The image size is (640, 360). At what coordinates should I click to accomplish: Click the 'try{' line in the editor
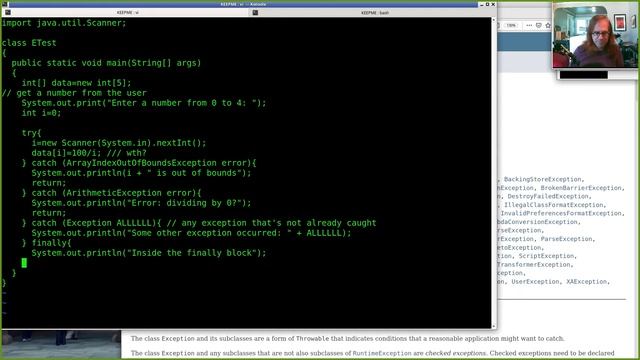pyautogui.click(x=31, y=133)
